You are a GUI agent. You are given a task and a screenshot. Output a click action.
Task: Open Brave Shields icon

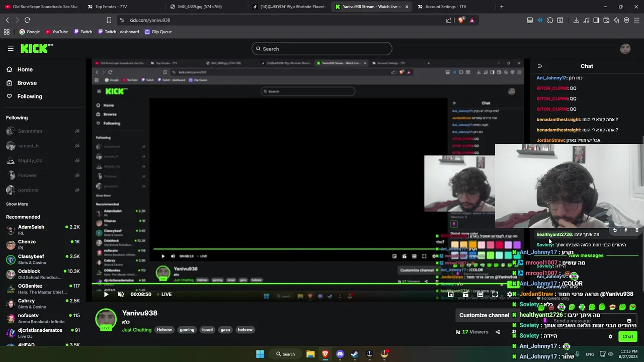click(461, 20)
